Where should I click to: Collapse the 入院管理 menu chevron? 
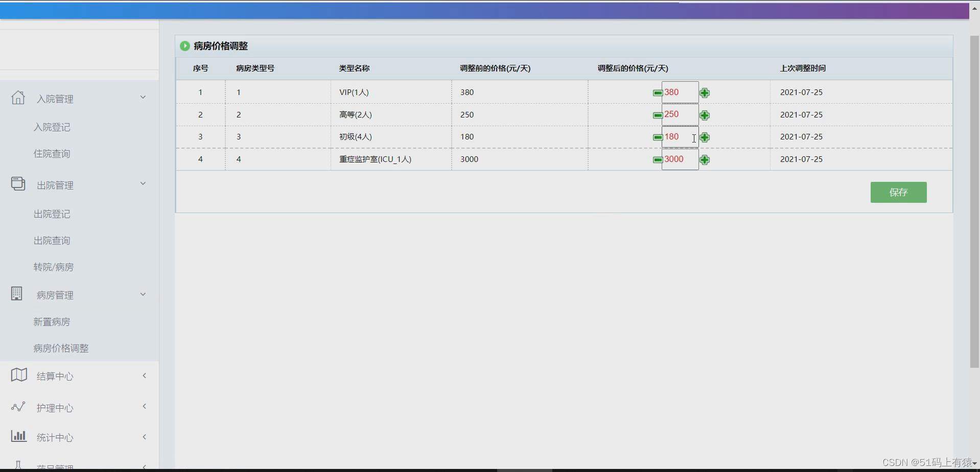[x=143, y=97]
